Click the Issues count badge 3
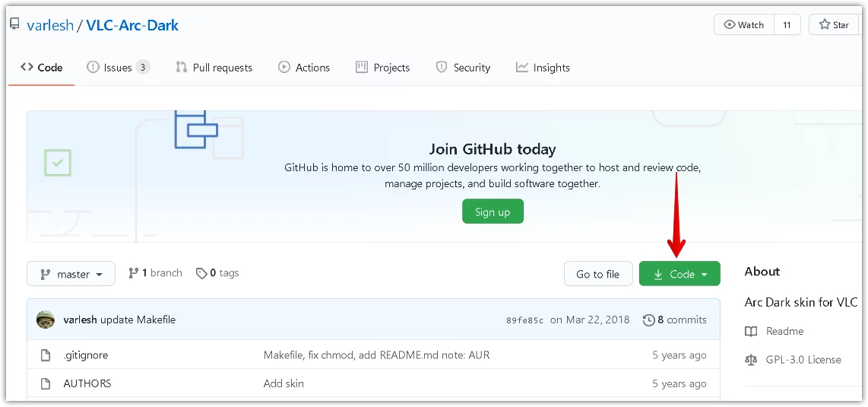The height and width of the screenshot is (407, 868). coord(143,68)
